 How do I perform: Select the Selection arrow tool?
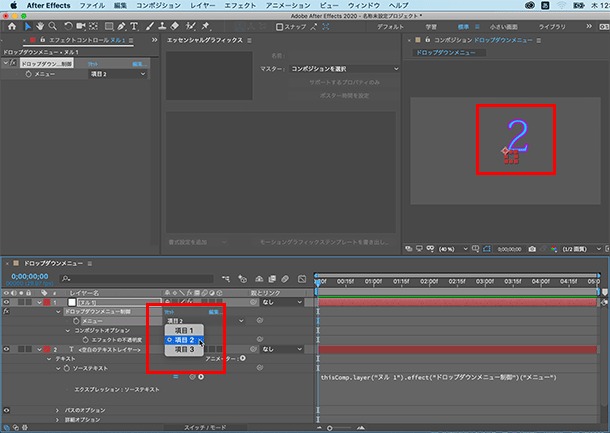tap(28, 26)
